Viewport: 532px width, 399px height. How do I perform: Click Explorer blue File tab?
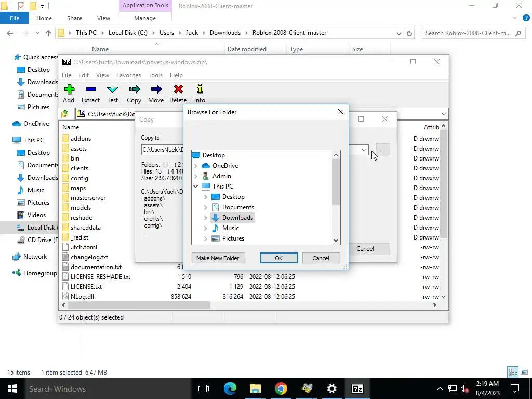coord(15,18)
